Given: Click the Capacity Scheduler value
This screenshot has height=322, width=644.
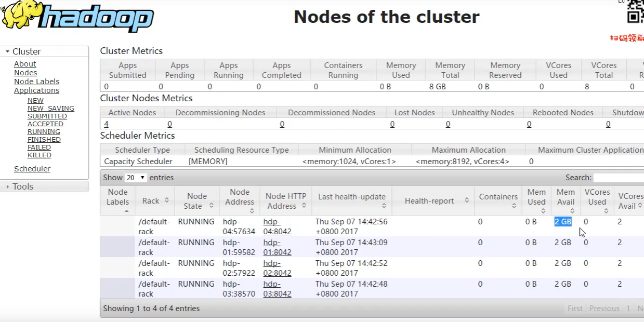Looking at the screenshot, I should [138, 162].
